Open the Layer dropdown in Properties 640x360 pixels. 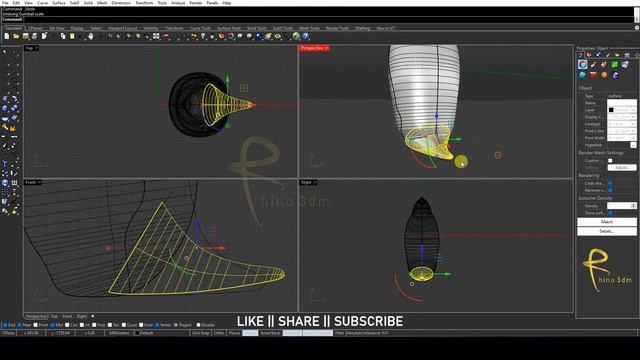point(633,110)
